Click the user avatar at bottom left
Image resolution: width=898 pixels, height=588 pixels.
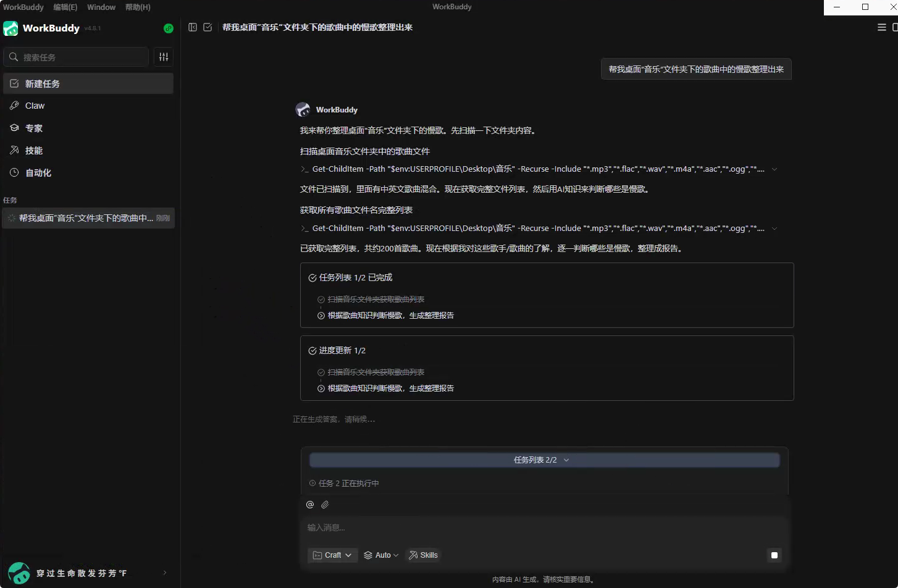coord(19,573)
